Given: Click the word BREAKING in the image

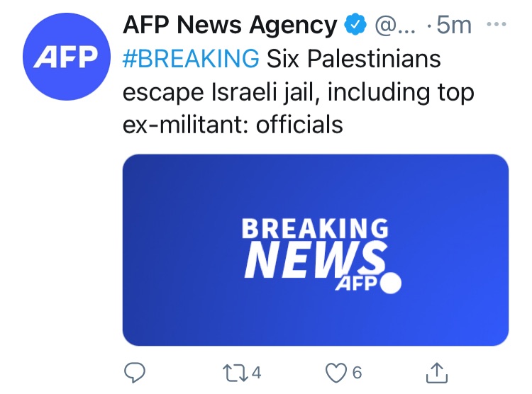Looking at the screenshot, I should [x=315, y=229].
